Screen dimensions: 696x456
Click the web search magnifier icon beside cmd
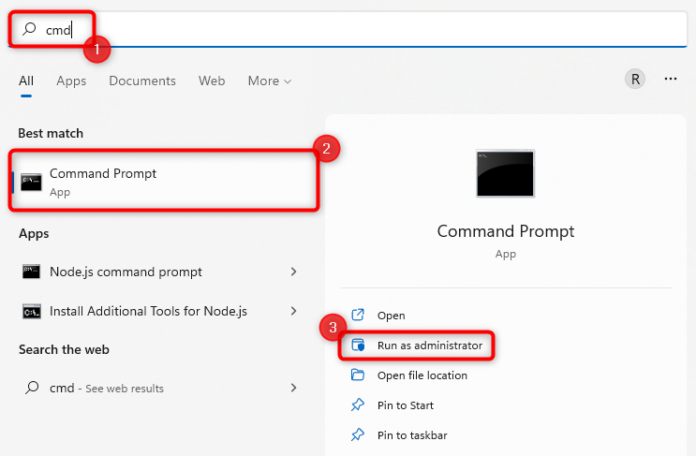(x=31, y=388)
